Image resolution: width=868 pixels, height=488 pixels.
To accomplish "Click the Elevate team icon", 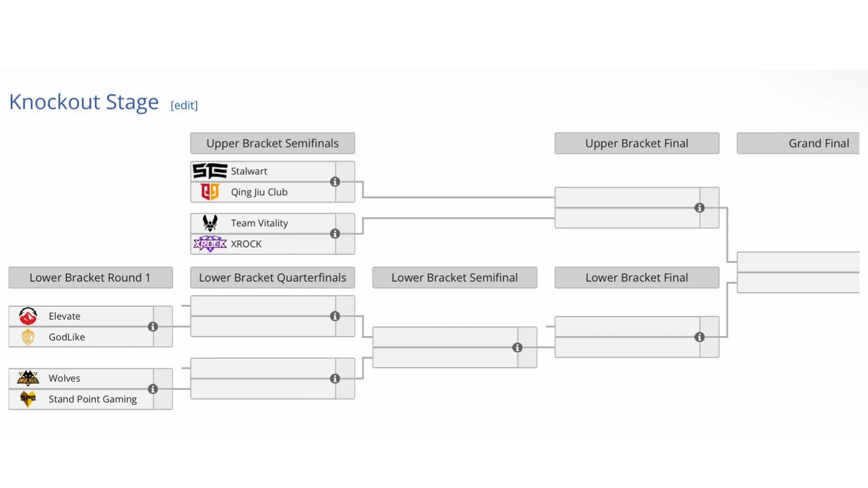I will tap(28, 315).
